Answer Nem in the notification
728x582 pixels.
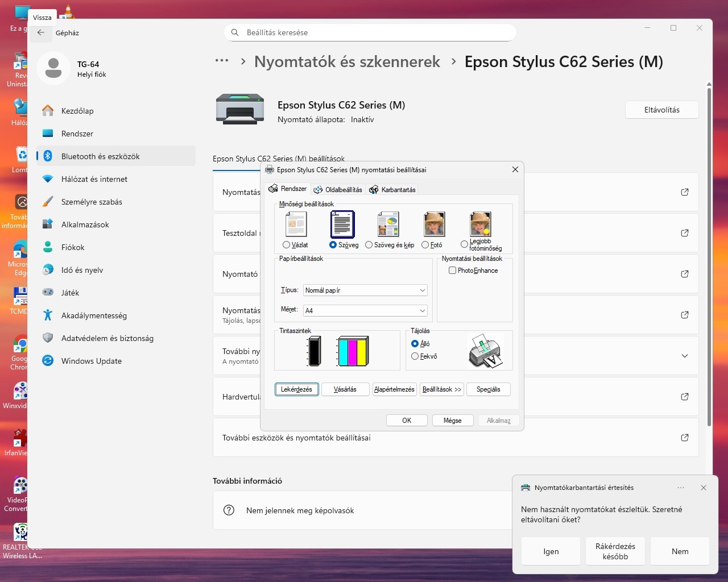(x=680, y=551)
